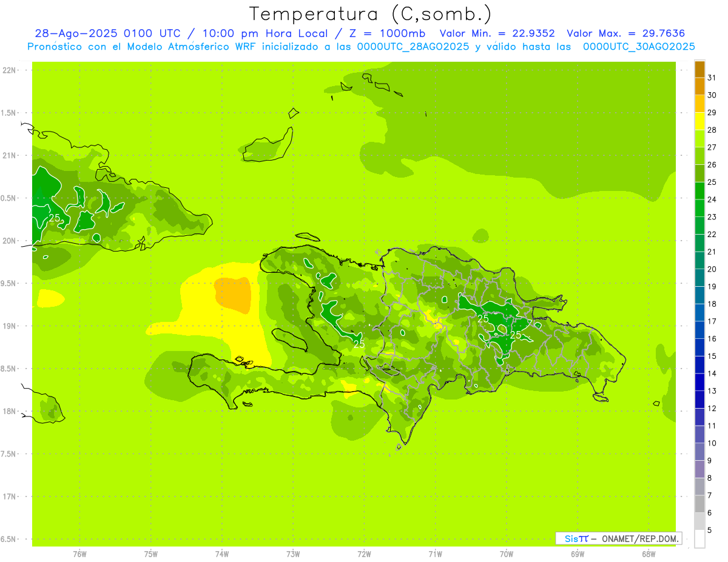Click longitude axis label "75W"
The image size is (728, 562).
[x=151, y=554]
